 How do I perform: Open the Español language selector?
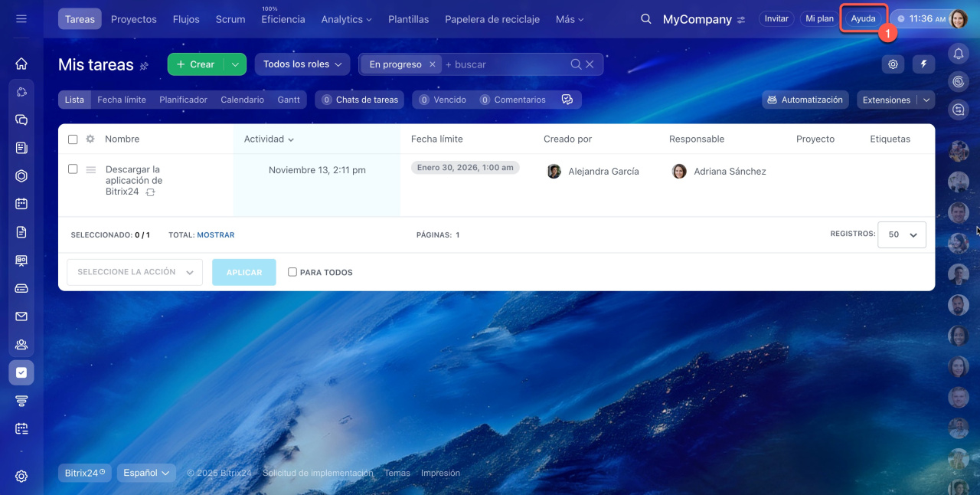tap(146, 473)
